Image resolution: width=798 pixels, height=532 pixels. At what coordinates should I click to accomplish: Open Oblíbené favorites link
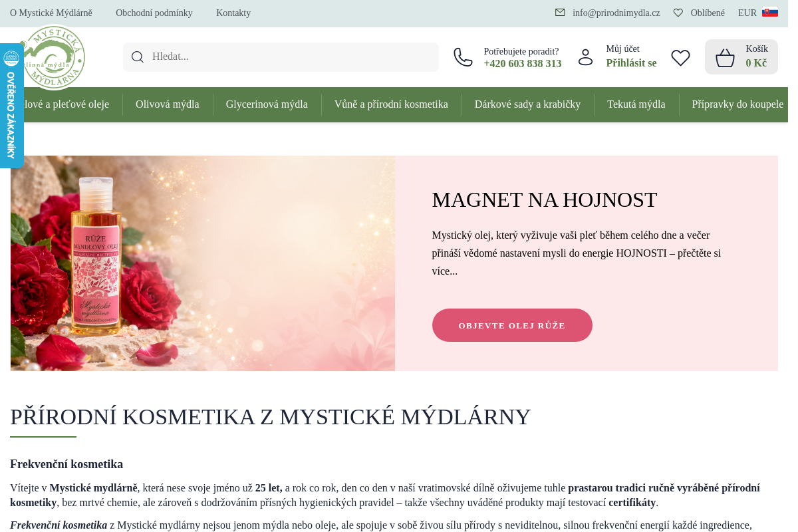[x=708, y=13]
